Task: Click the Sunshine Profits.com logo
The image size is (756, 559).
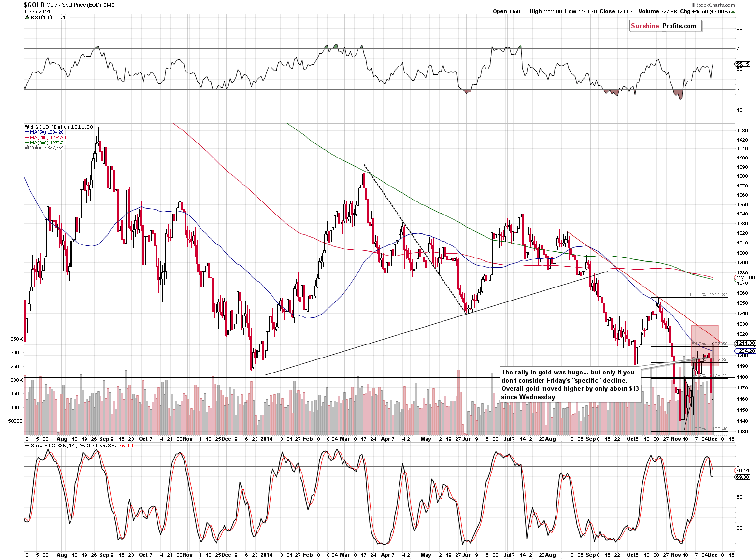Action: [x=665, y=26]
